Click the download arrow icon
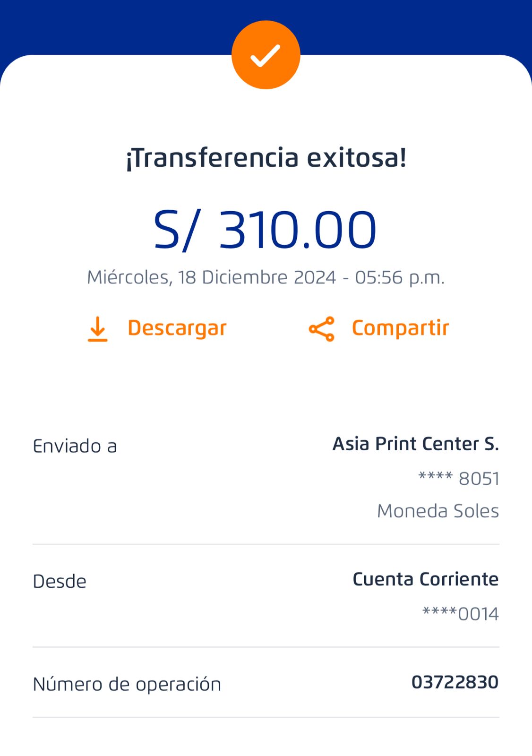The height and width of the screenshot is (756, 532). point(98,329)
